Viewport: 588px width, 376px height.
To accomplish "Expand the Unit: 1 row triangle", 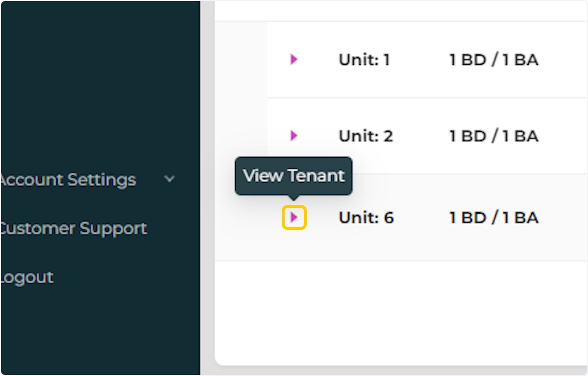I will point(294,59).
